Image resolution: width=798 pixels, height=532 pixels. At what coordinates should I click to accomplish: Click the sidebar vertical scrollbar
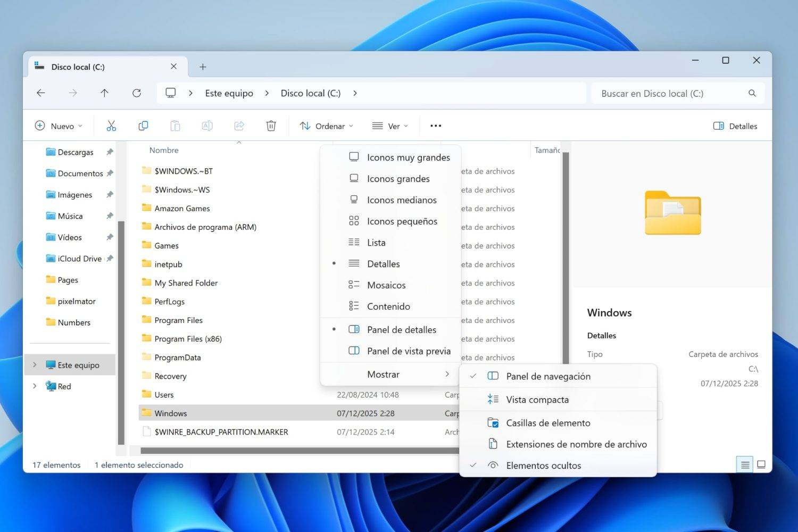pos(121,332)
